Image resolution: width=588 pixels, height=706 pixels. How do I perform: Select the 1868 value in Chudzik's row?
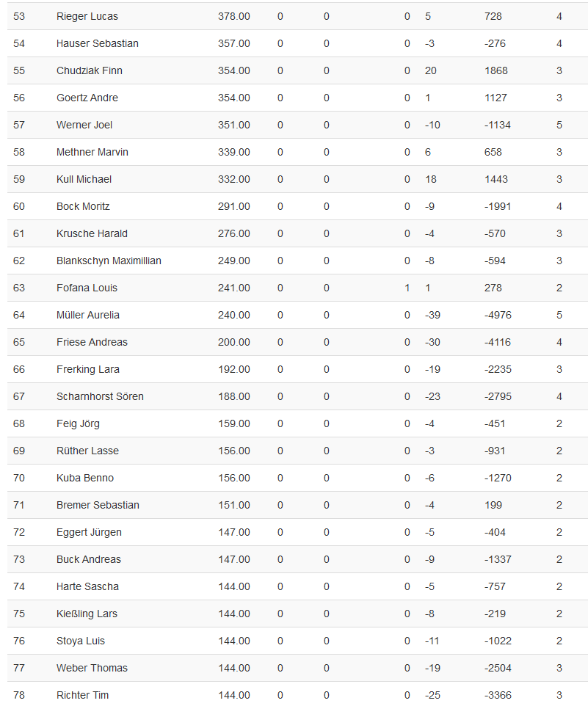click(496, 70)
